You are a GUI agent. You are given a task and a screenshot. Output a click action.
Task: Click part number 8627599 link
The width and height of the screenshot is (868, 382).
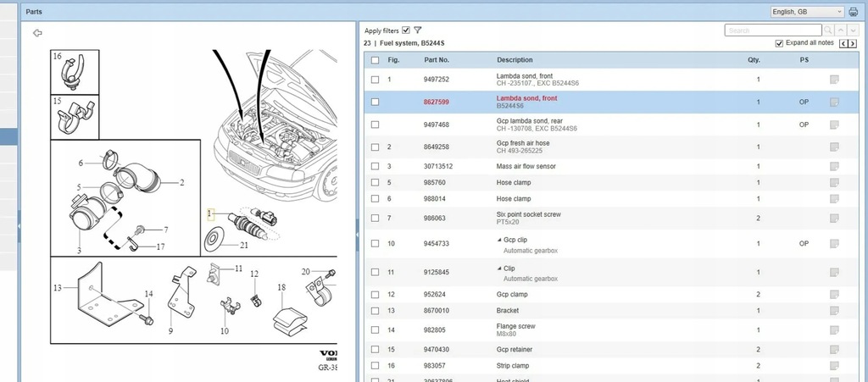(437, 102)
